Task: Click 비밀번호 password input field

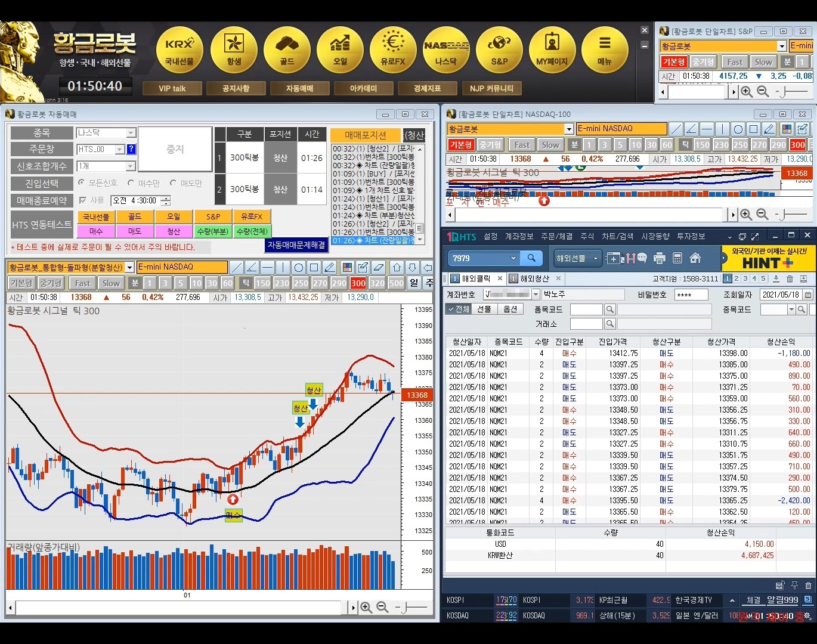Action: point(691,295)
